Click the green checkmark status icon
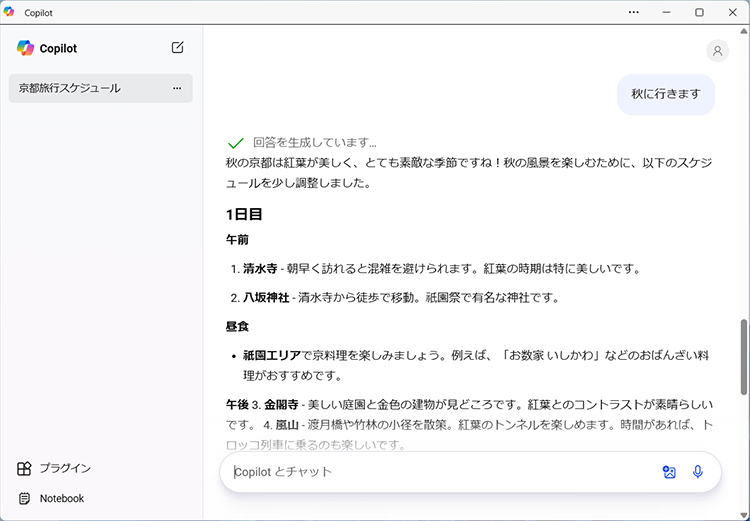This screenshot has width=750, height=521. click(x=236, y=143)
